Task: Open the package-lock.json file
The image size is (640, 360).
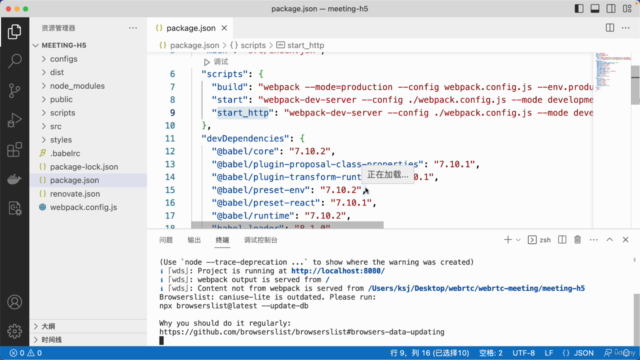Action: pyautogui.click(x=88, y=167)
